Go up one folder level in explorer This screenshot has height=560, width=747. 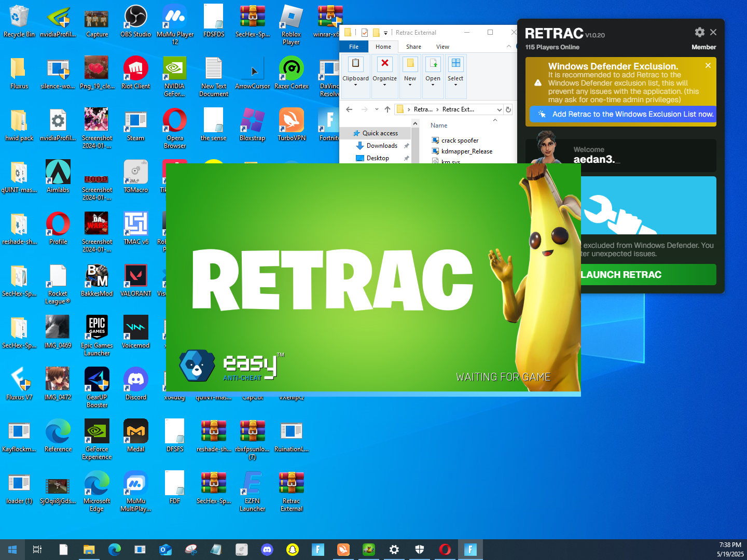388,109
